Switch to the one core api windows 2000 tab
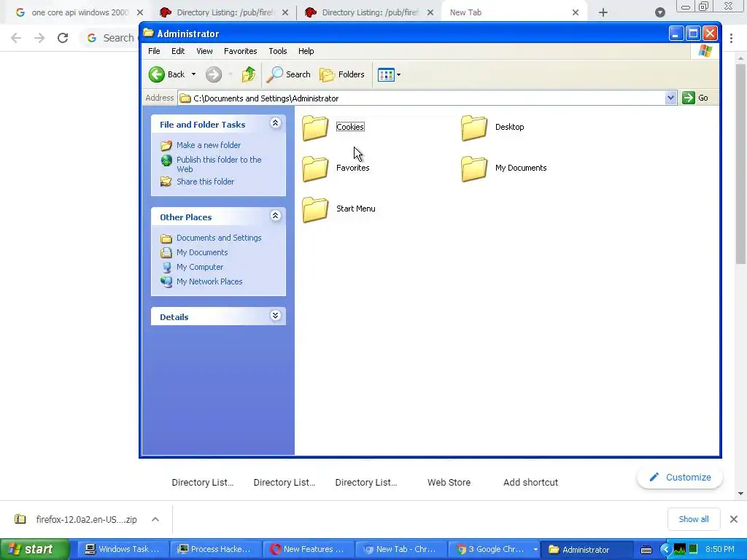Viewport: 747px width, 560px height. (x=80, y=12)
